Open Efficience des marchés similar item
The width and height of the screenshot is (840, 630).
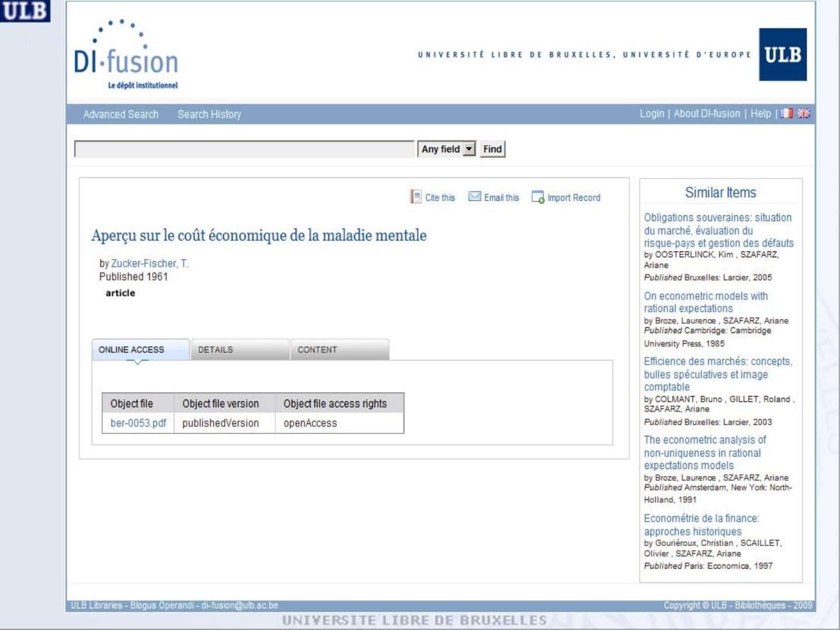[x=718, y=374]
